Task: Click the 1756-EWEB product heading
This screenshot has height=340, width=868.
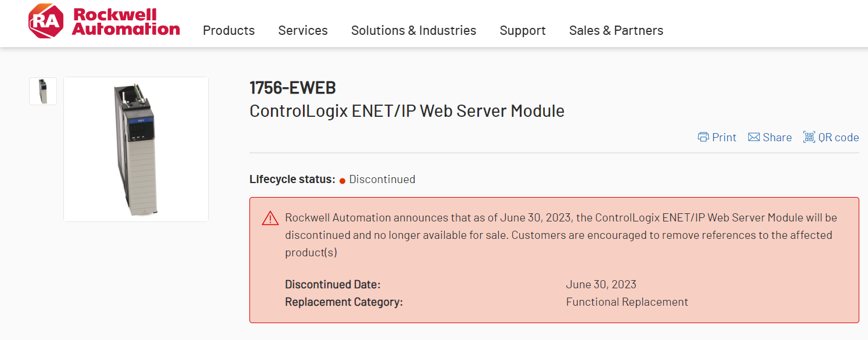Action: (292, 88)
